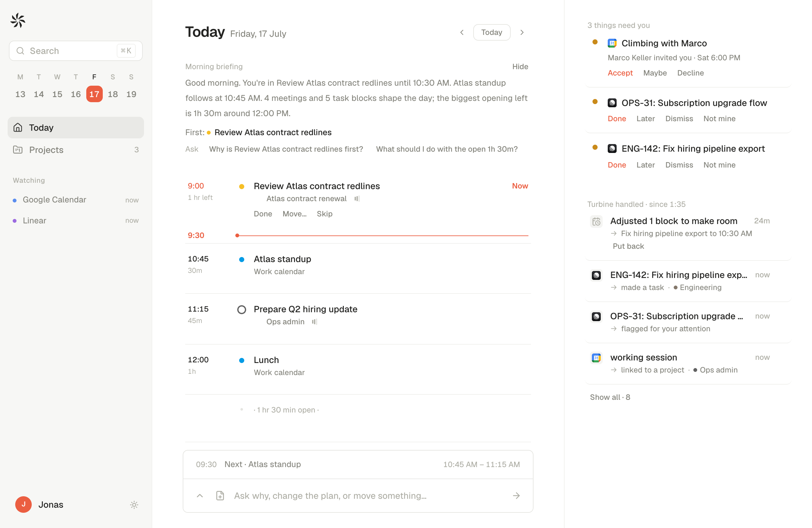Open the Today home icon

18,127
